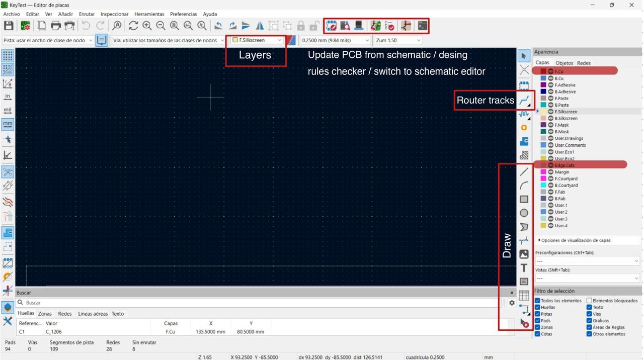This screenshot has height=360, width=644.
Task: Open the Board setup icon
Action: point(25,26)
